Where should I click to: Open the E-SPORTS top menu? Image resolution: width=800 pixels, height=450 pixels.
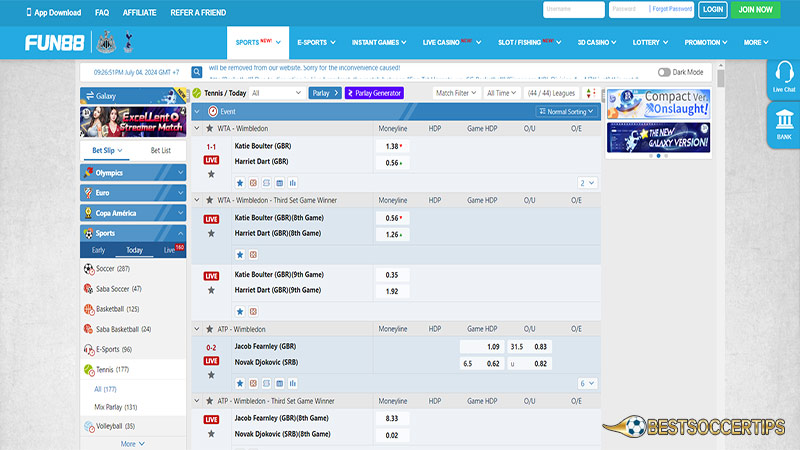coord(316,42)
